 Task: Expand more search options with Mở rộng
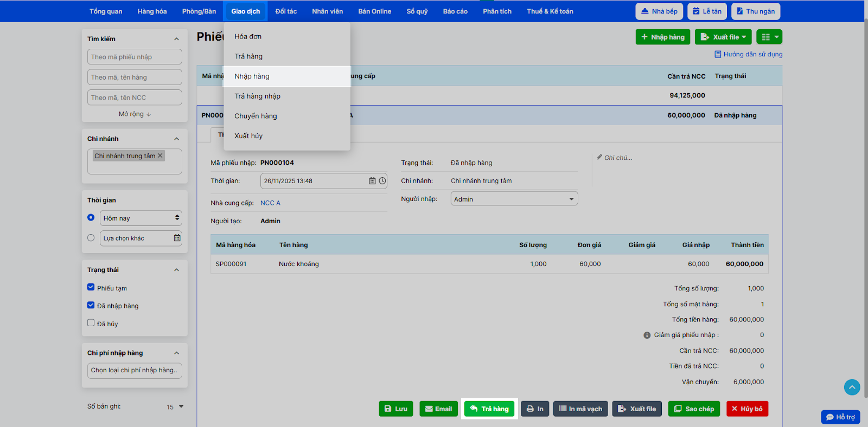tap(135, 114)
